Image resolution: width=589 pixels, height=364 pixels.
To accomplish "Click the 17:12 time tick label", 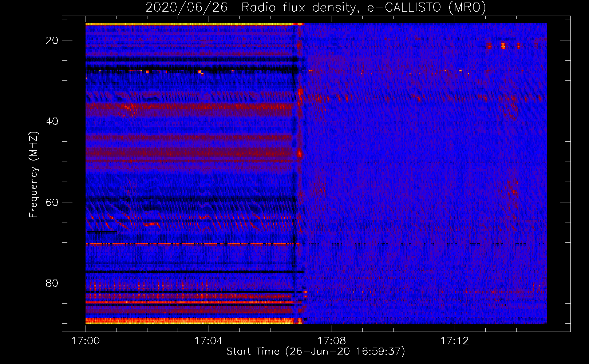I will (454, 341).
